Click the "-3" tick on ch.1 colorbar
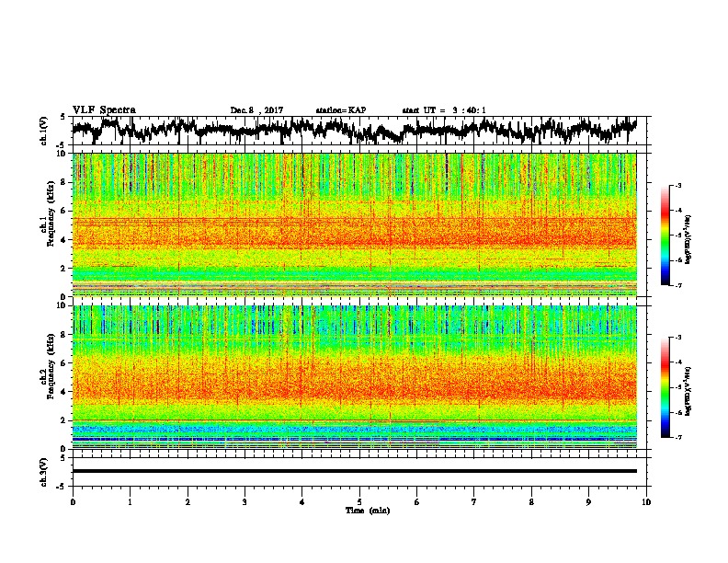Screen dimensions: 728x563 (x=678, y=186)
